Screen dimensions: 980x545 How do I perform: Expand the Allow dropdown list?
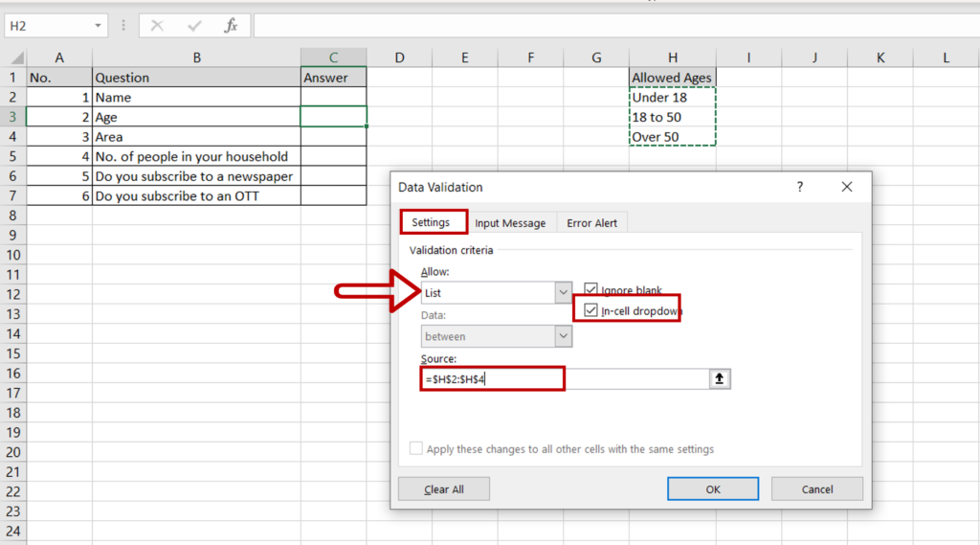tap(563, 293)
